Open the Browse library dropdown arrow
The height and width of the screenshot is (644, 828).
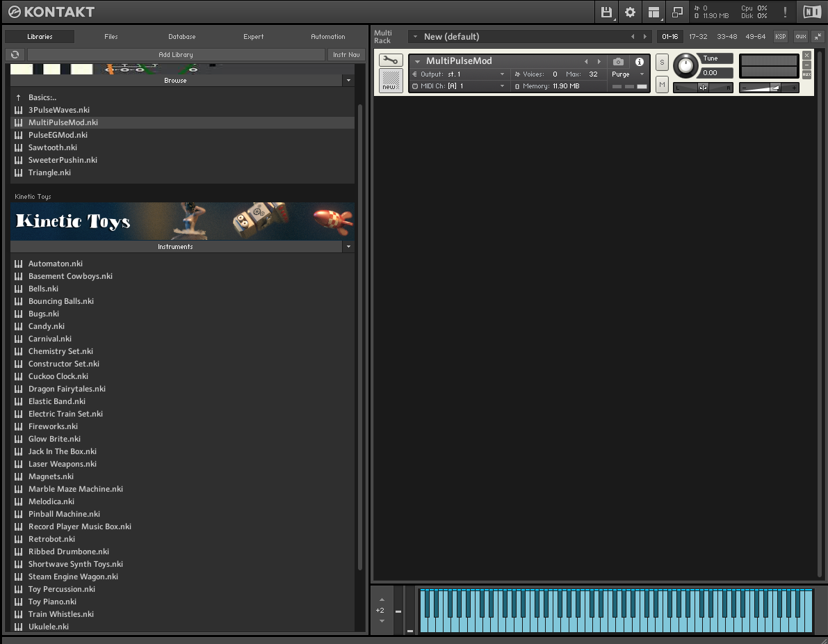tap(348, 80)
